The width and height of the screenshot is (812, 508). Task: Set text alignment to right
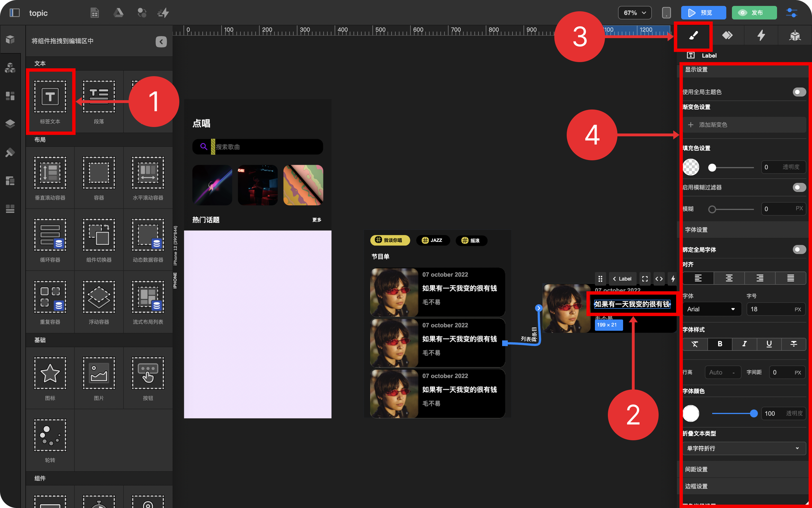pos(760,278)
